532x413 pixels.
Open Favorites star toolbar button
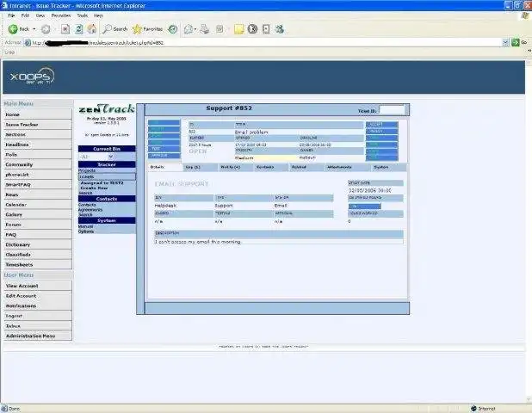147,29
